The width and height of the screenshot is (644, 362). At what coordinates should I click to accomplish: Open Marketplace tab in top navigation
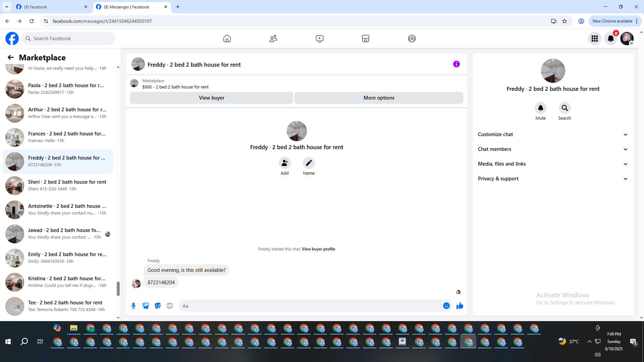(365, 39)
